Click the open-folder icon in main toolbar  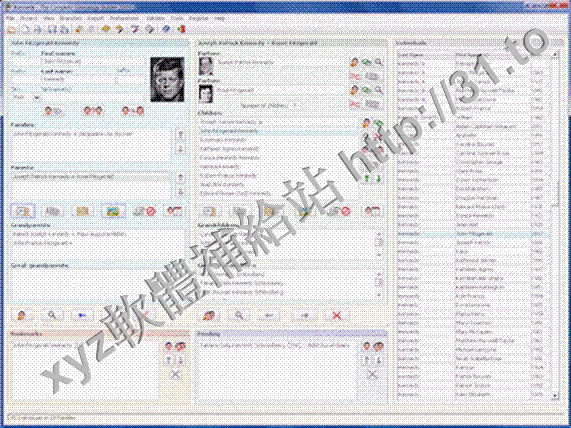coord(12,29)
